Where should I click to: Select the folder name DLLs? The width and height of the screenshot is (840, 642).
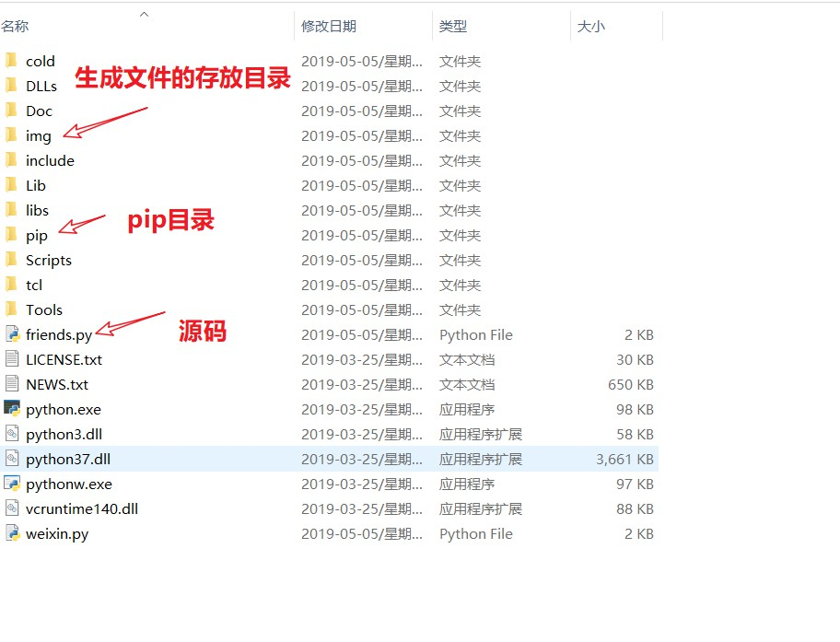41,87
